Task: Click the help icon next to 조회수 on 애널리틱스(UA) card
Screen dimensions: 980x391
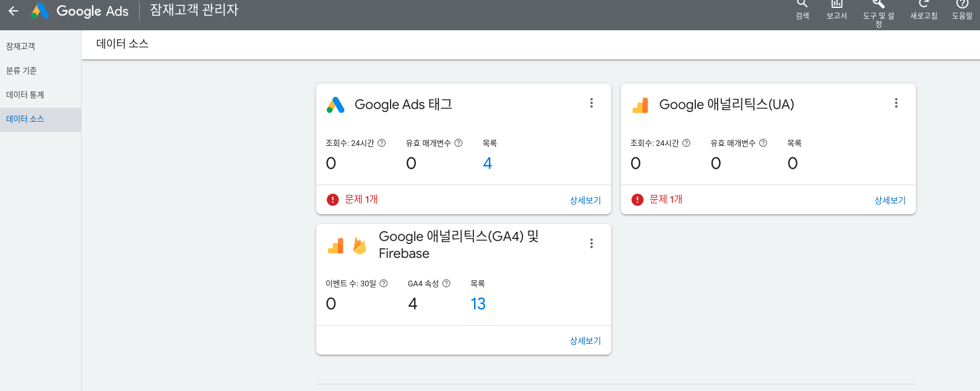Action: 686,143
